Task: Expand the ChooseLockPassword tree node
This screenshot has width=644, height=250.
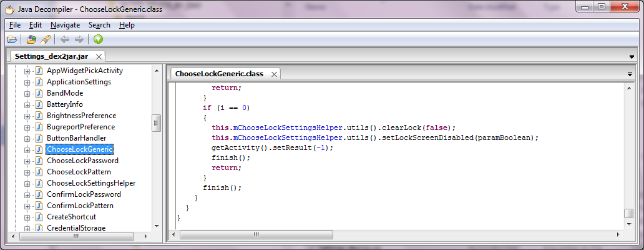Action: point(27,161)
